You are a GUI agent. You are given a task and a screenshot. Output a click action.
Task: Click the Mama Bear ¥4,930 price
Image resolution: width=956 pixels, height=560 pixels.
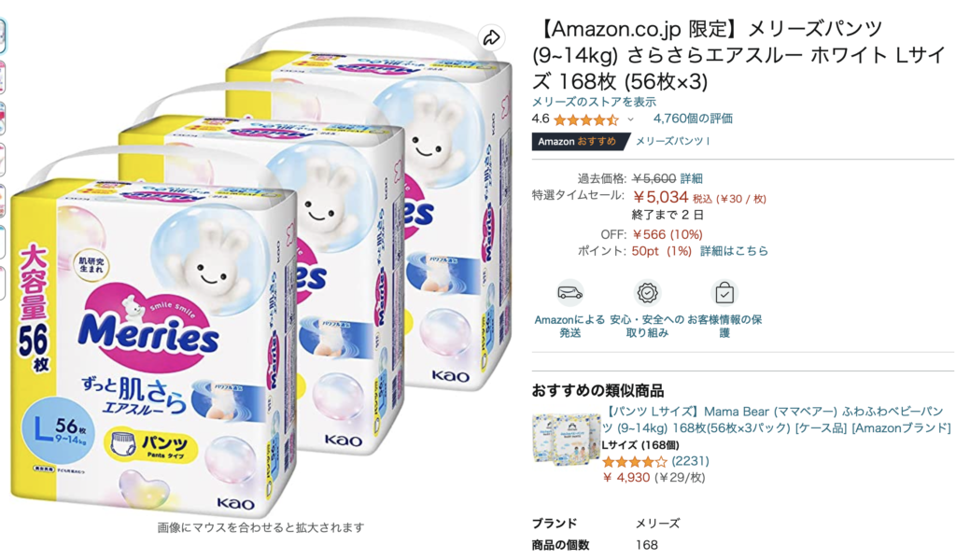(626, 478)
